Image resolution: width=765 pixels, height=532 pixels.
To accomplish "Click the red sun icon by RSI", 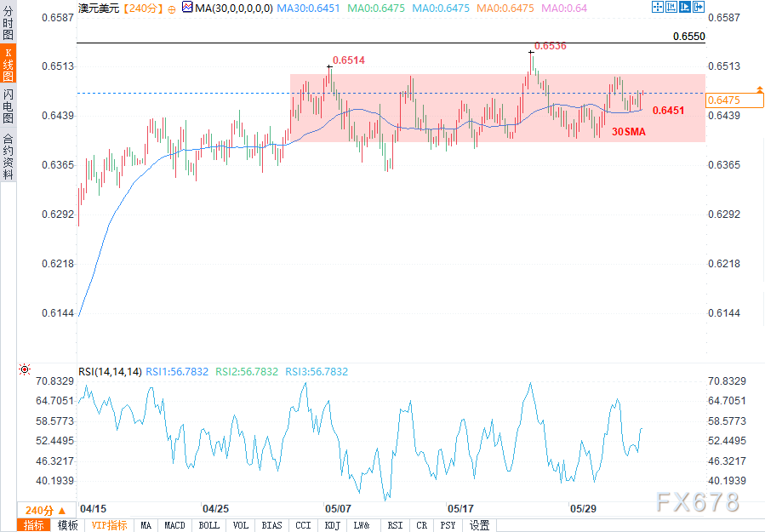I will pyautogui.click(x=24, y=369).
